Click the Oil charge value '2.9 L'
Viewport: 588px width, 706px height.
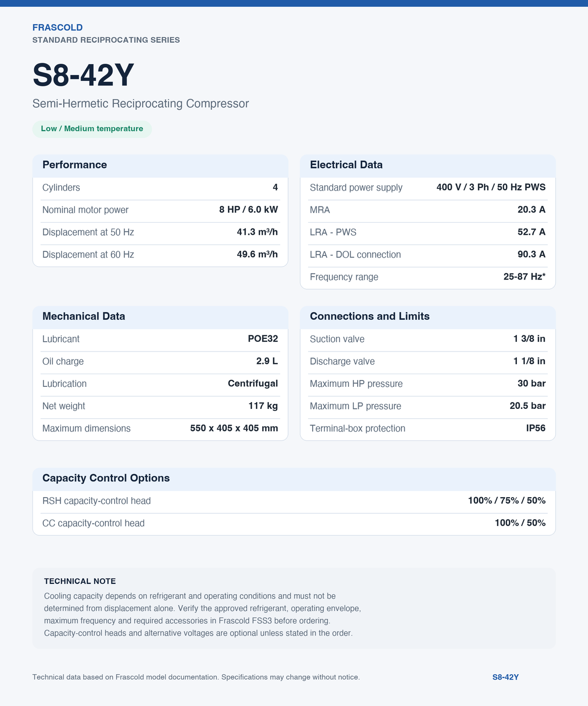pos(267,361)
